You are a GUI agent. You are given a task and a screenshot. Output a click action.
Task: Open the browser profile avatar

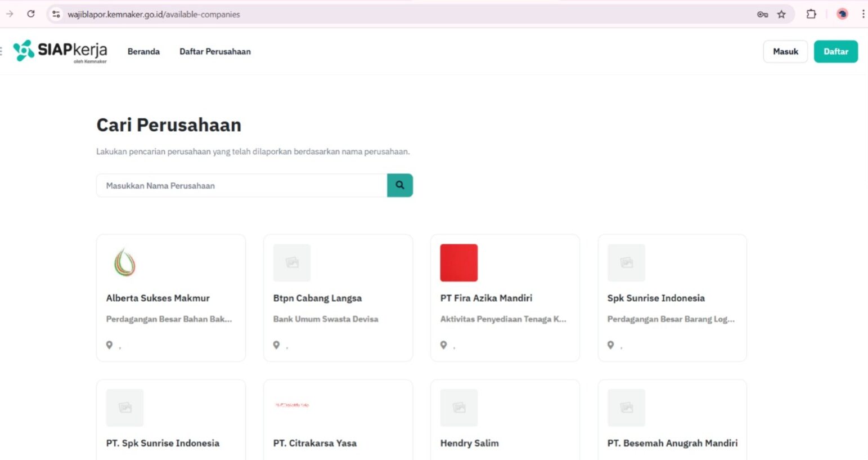[842, 14]
